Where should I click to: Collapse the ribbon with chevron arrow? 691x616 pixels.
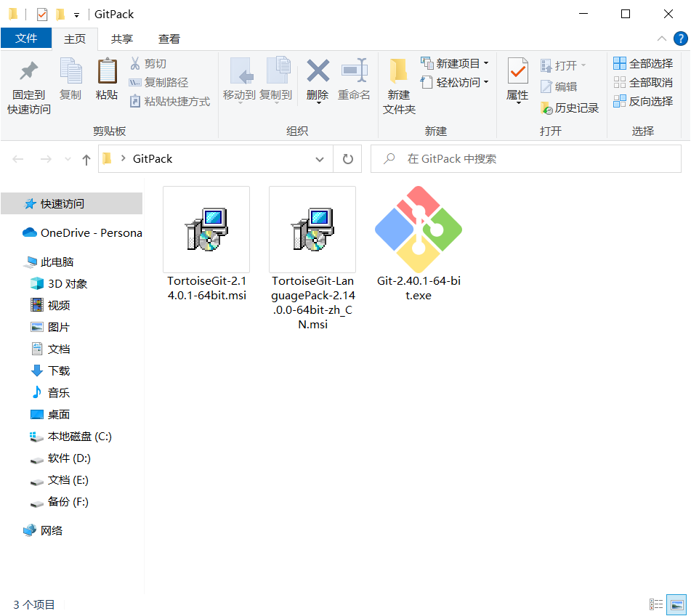pos(661,38)
